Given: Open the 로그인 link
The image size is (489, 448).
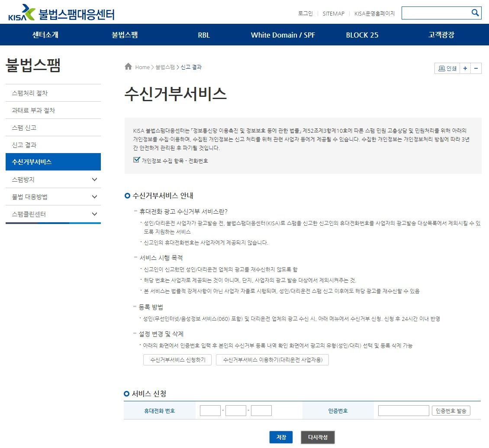Looking at the screenshot, I should pyautogui.click(x=306, y=13).
